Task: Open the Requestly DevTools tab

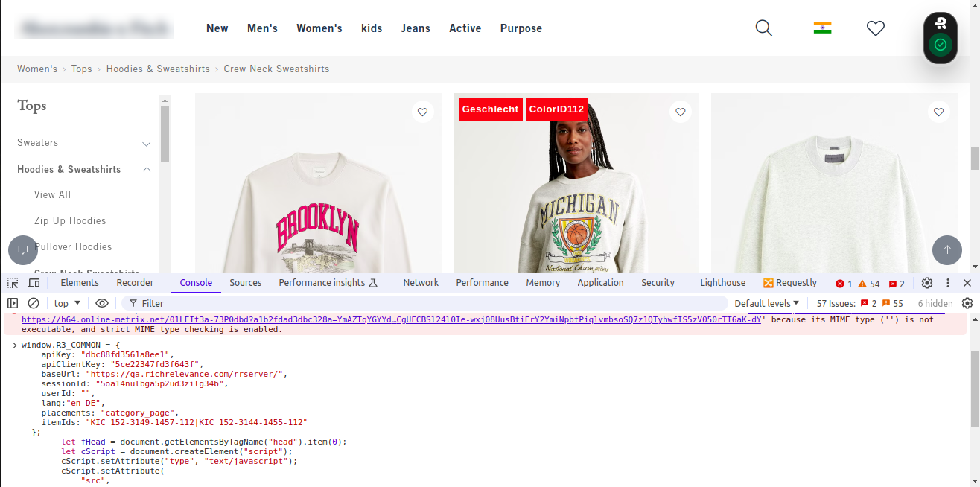Action: click(x=790, y=283)
